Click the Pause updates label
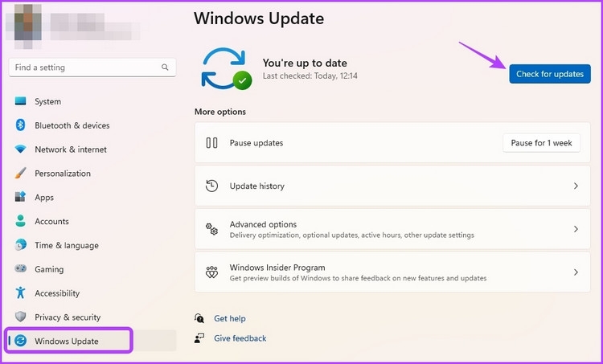Viewport: 603px width, 364px height. coord(256,142)
